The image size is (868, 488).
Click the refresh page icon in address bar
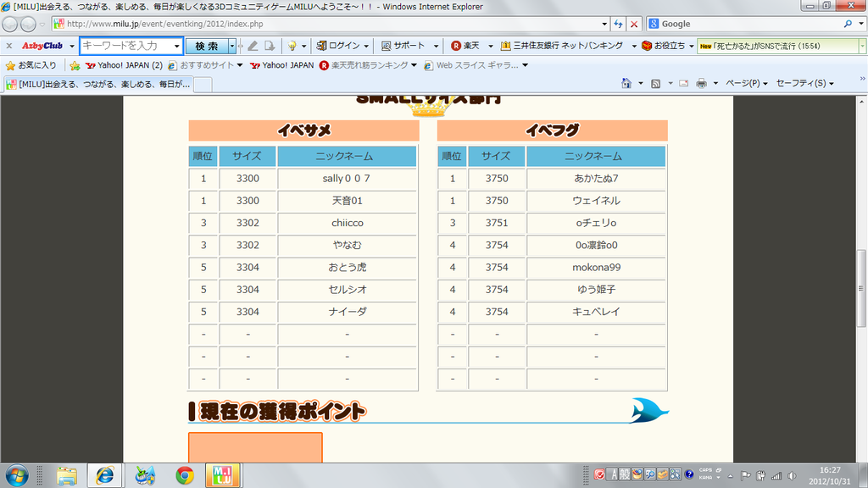pyautogui.click(x=618, y=25)
